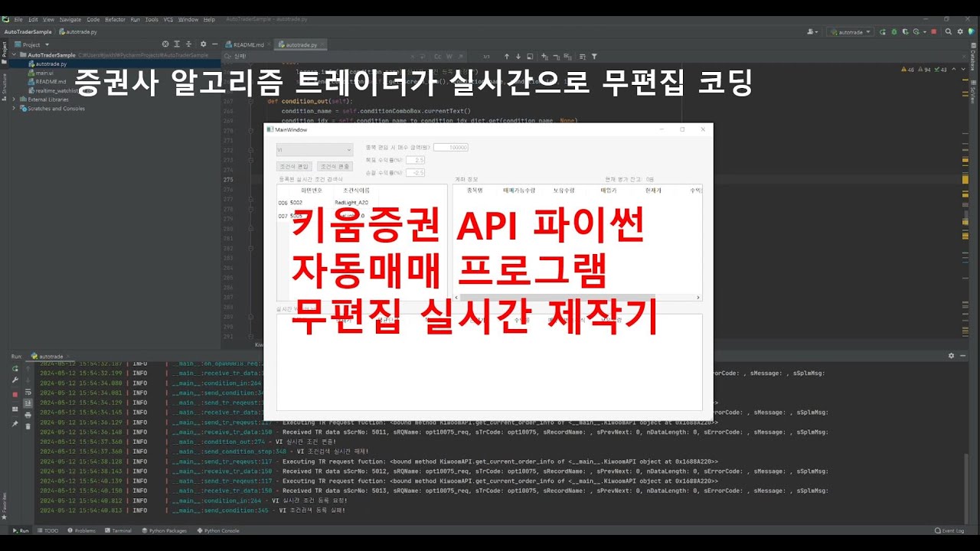Open the TODO tool window
Screen dimensions: 980x551
(47, 530)
